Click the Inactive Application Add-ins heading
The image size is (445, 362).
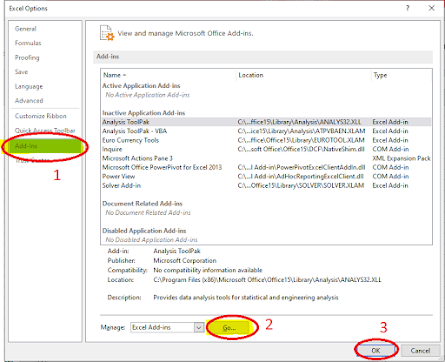tap(144, 113)
